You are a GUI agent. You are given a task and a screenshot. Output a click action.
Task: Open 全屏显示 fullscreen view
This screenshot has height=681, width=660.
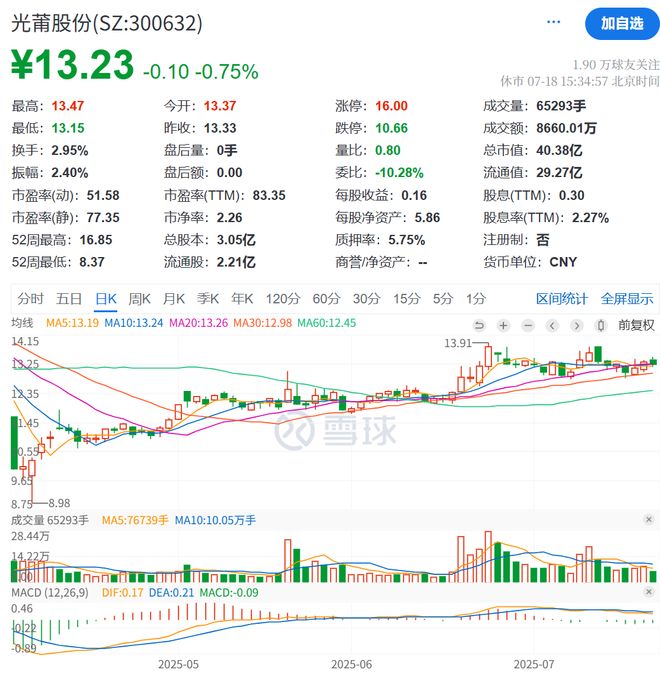point(627,299)
